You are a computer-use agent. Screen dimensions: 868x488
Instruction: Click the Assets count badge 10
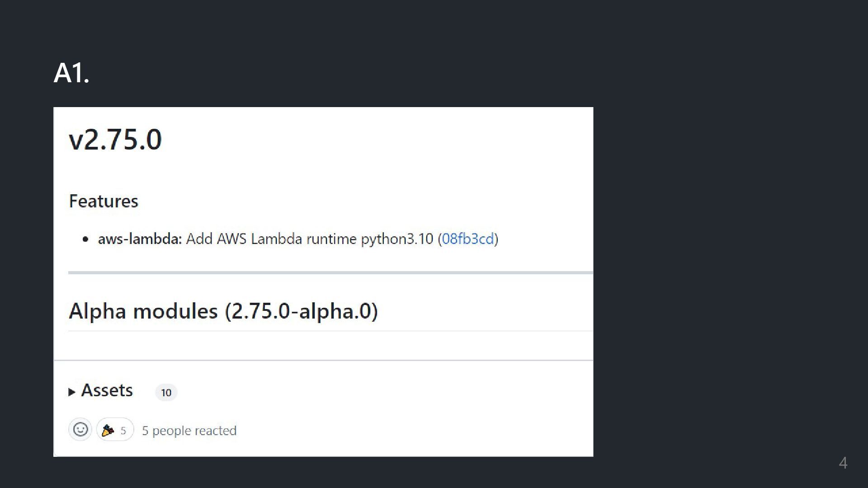(166, 393)
